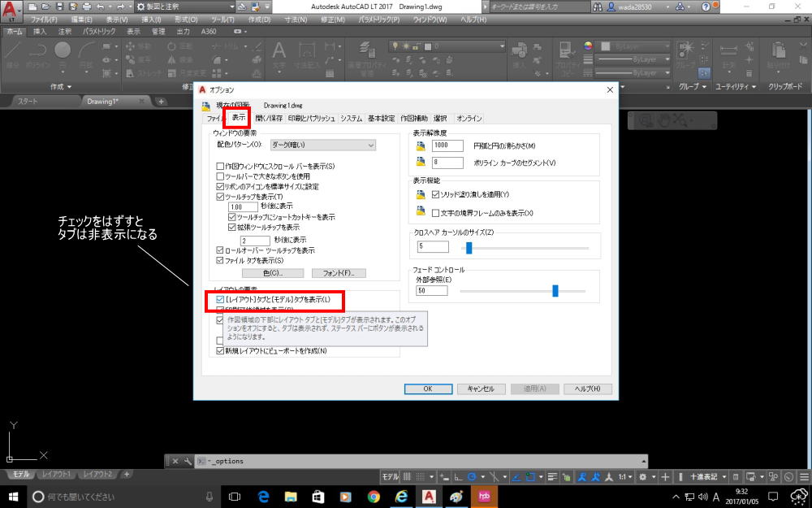812x508 pixels.
Task: Click the Save icon in Quick Access toolbar
Action: 59,7
